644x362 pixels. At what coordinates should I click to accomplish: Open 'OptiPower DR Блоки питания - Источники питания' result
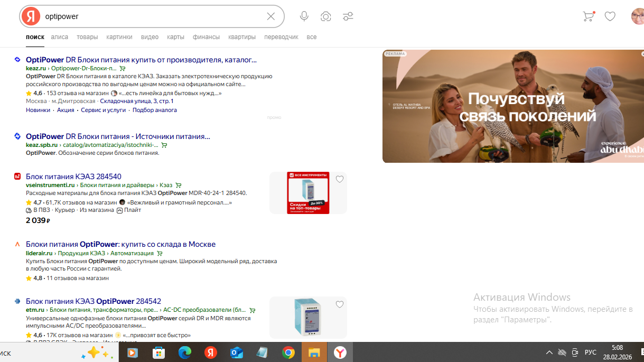point(118,136)
